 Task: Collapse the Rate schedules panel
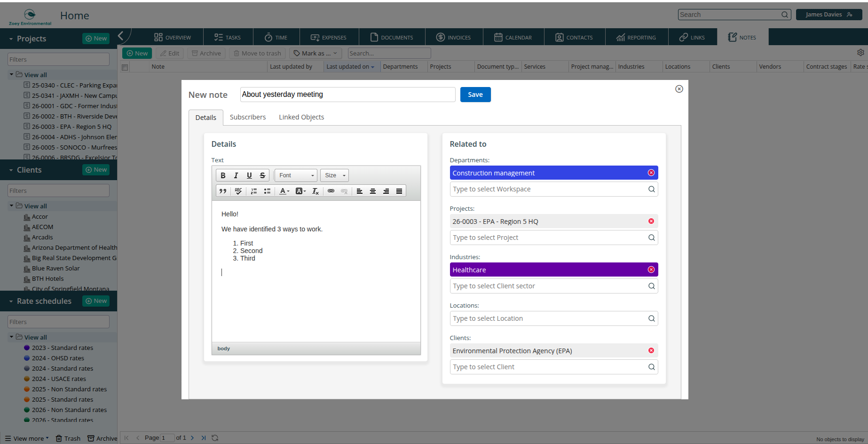[x=11, y=301]
